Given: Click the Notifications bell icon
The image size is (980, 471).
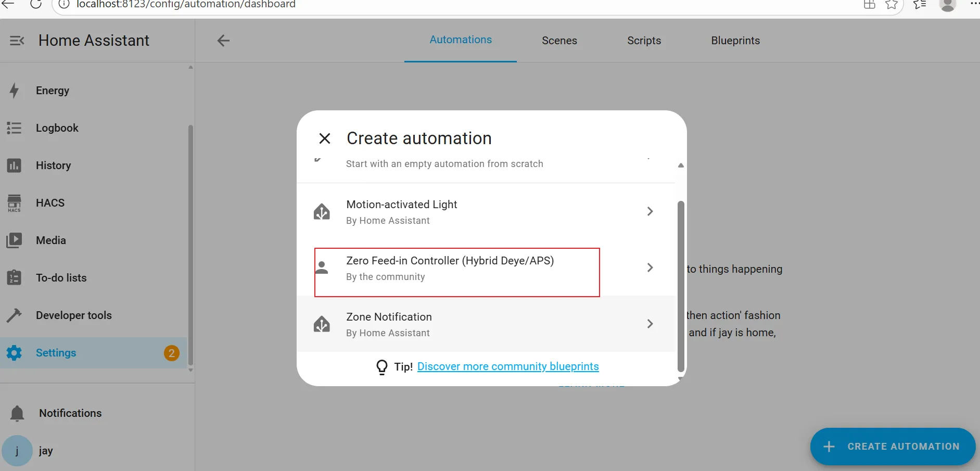Looking at the screenshot, I should click(17, 413).
